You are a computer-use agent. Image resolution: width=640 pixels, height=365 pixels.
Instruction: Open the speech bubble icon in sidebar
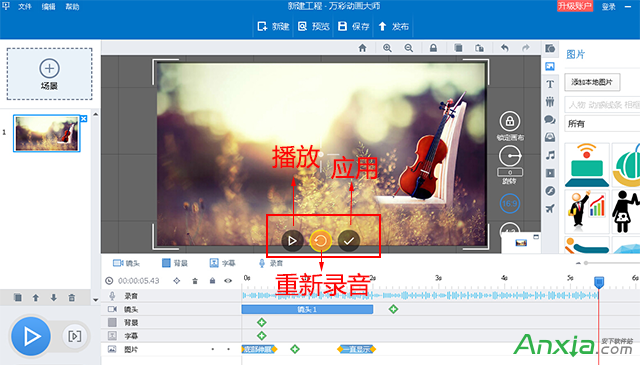[x=550, y=119]
